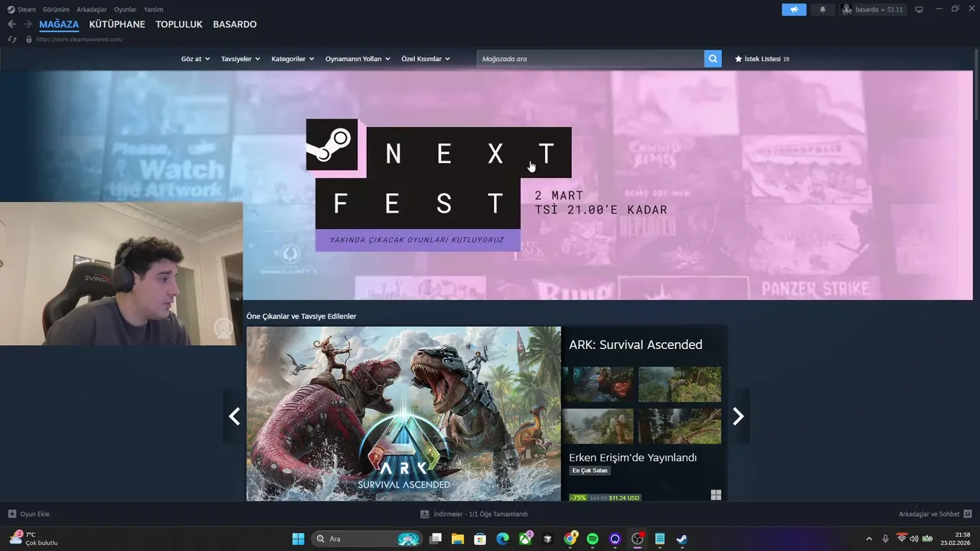Viewport: 980px width, 551px height.
Task: Click the Windows platform icon on ARK
Action: (716, 495)
